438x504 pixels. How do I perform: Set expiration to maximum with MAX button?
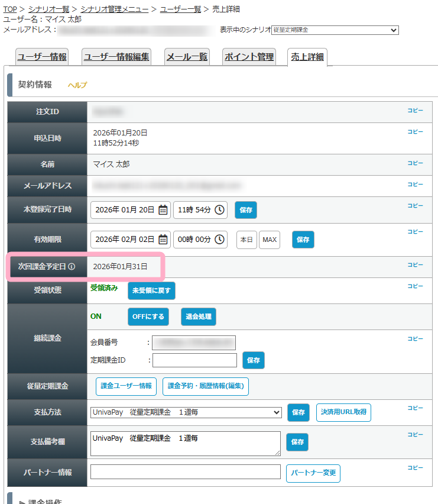270,240
